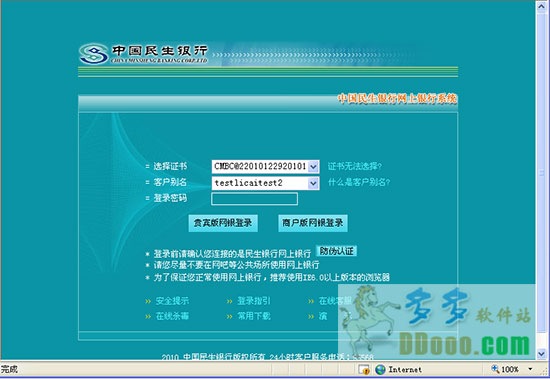Click the 中国民生银行网上银行系统 title text
Viewport: 550px width, 379px height.
(397, 98)
